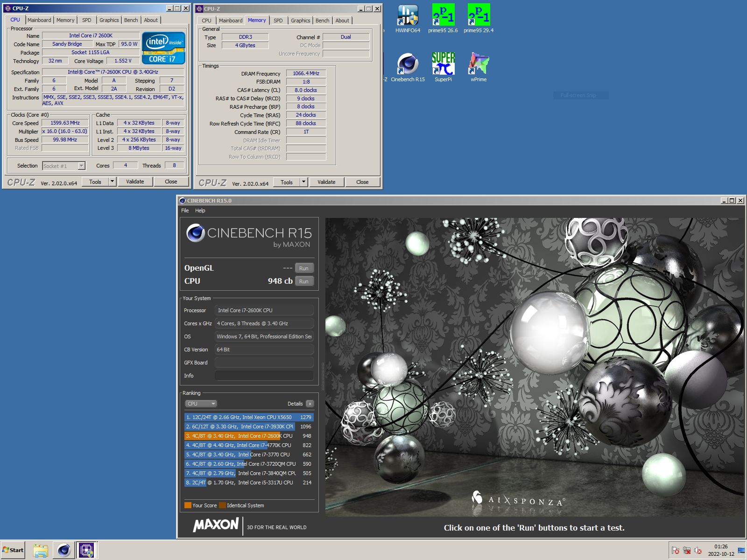The height and width of the screenshot is (560, 747).
Task: Click the Intel Core i7 logo in CPU-Z
Action: coord(163,48)
